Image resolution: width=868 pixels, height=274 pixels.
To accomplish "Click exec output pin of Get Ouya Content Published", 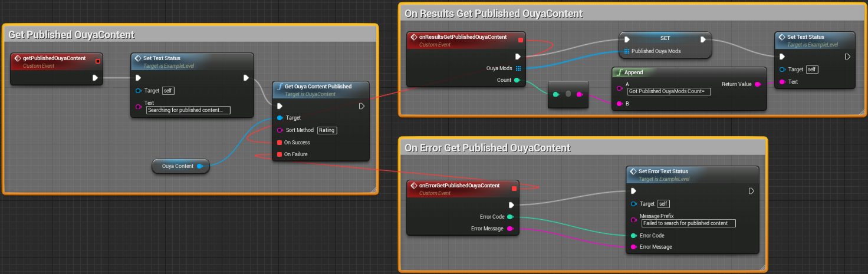I will click(x=361, y=106).
